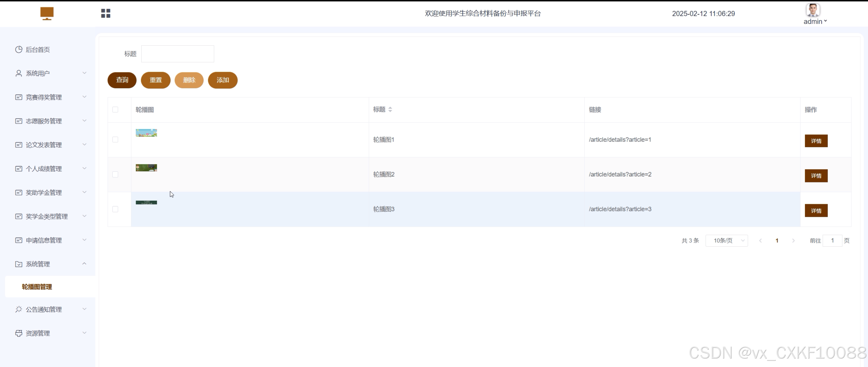Check the 轮播图3 row checkbox
This screenshot has width=868, height=367.
coord(115,209)
